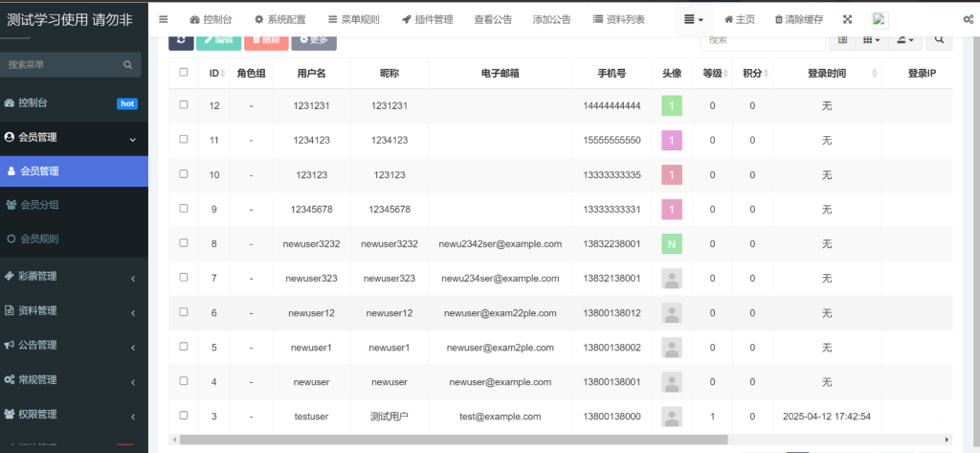Click the refresh button in the table toolbar

click(181, 40)
